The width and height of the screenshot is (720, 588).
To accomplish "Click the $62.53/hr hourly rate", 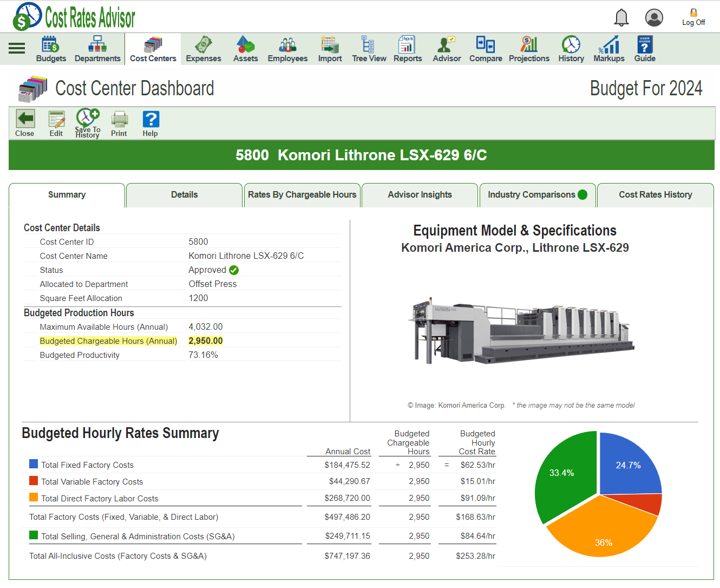I will pos(478,465).
